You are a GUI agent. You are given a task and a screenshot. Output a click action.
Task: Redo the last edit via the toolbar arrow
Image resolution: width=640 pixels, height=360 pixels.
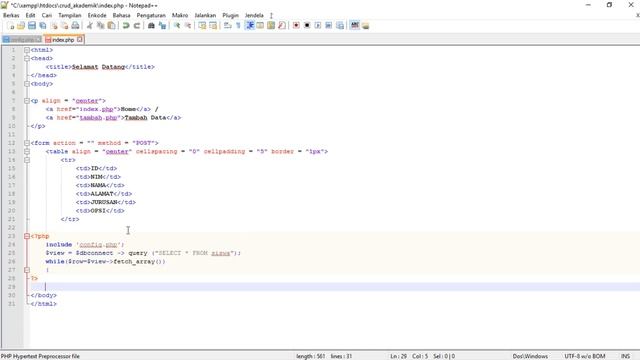(x=137, y=26)
